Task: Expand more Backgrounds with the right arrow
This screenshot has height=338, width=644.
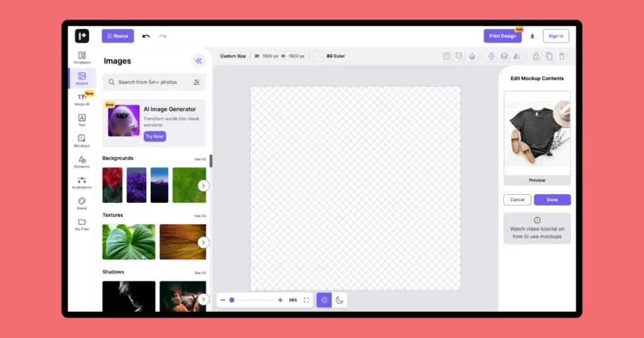Action: (x=203, y=185)
